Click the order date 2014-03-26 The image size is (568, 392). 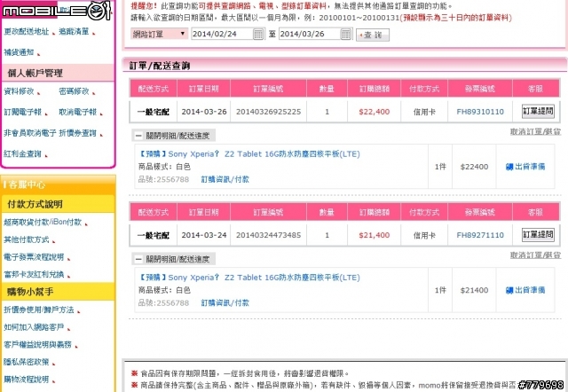tap(204, 112)
